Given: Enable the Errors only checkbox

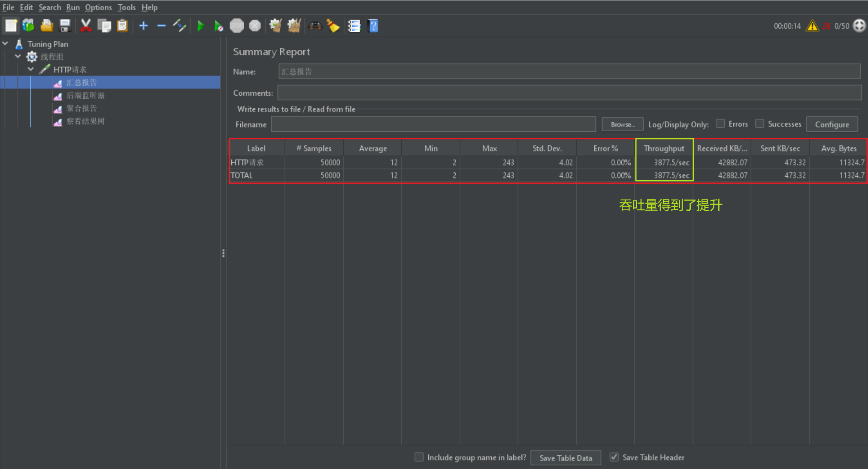Looking at the screenshot, I should point(720,124).
